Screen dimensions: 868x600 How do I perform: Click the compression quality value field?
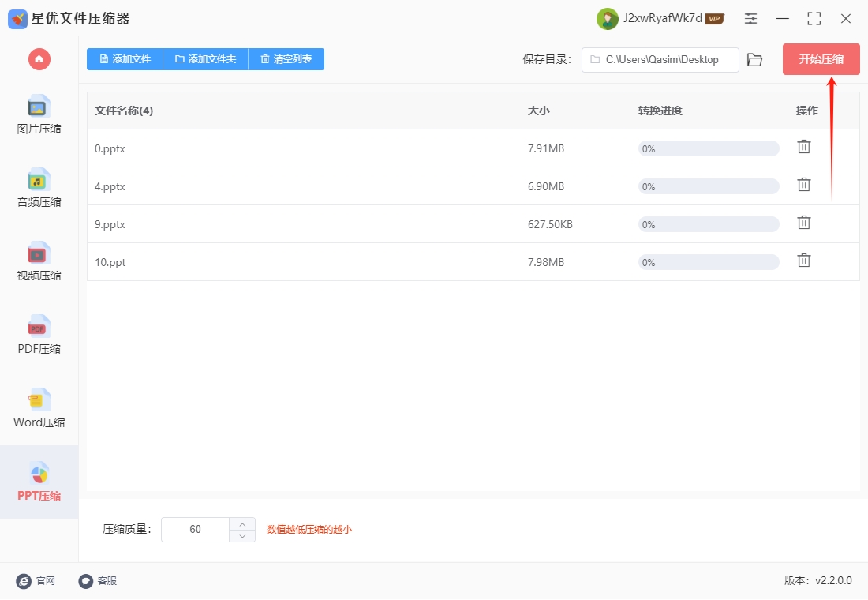pos(195,530)
